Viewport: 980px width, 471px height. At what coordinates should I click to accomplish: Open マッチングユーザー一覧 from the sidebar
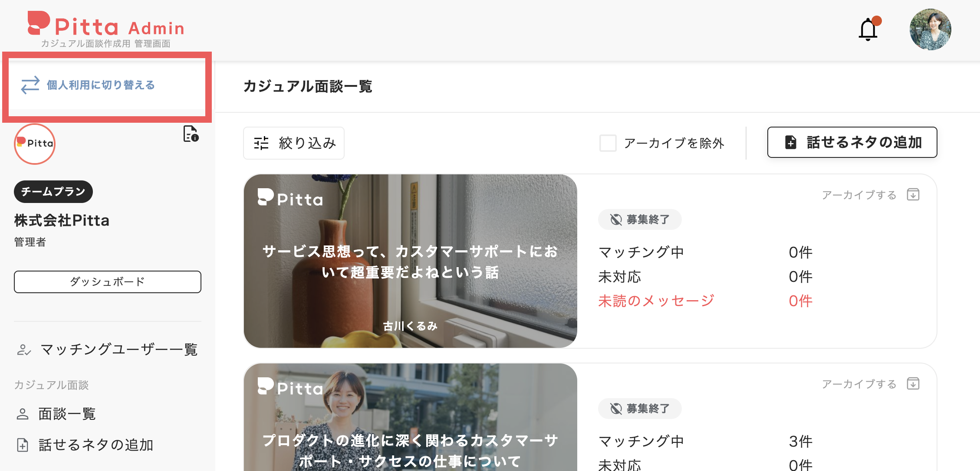point(118,350)
